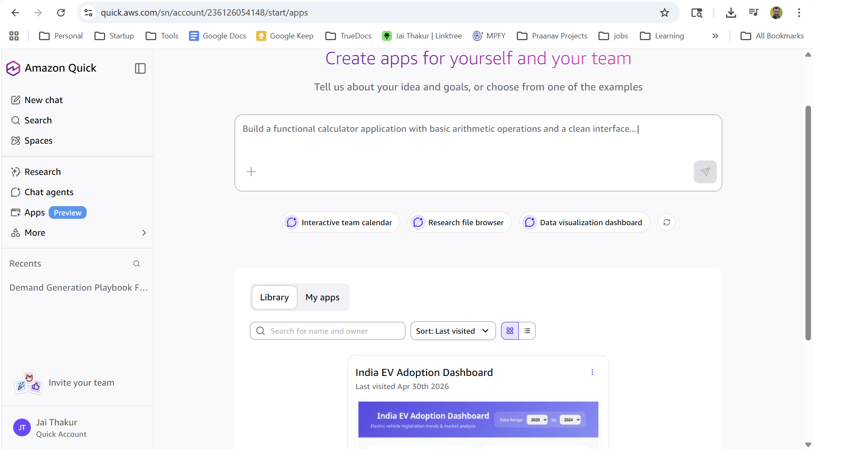Image resolution: width=868 pixels, height=449 pixels.
Task: Switch to the Library tab
Action: click(x=274, y=297)
